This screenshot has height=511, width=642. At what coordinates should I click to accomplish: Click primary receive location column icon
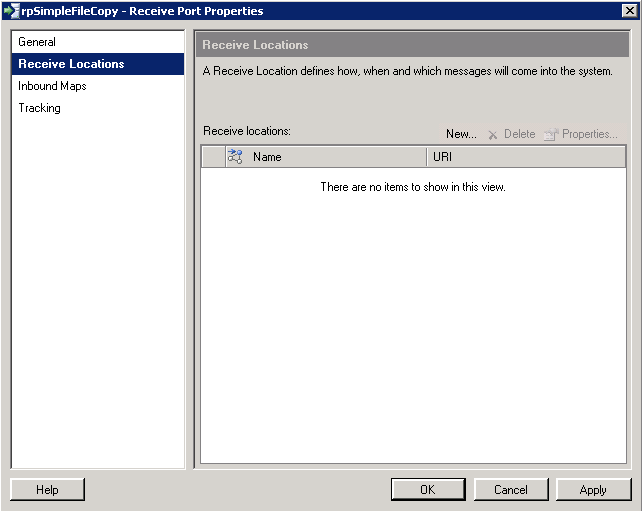[x=235, y=157]
